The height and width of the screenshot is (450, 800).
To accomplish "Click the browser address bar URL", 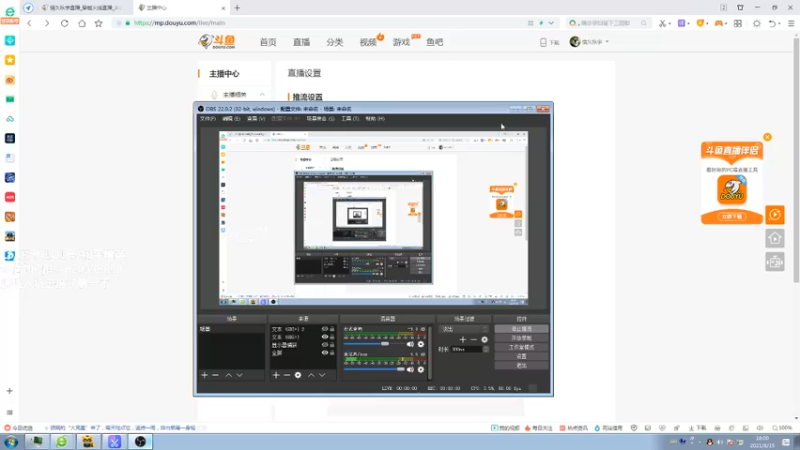I will [179, 23].
